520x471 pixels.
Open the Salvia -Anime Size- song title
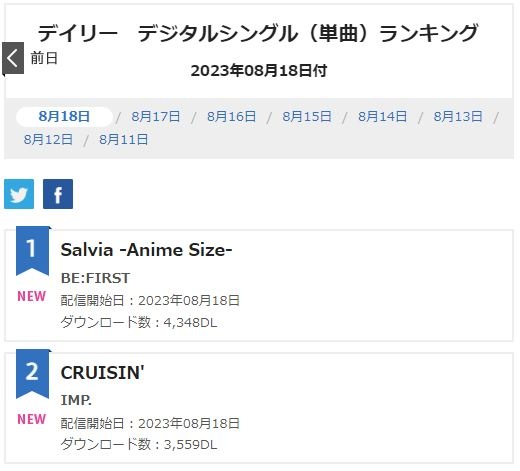(x=146, y=250)
